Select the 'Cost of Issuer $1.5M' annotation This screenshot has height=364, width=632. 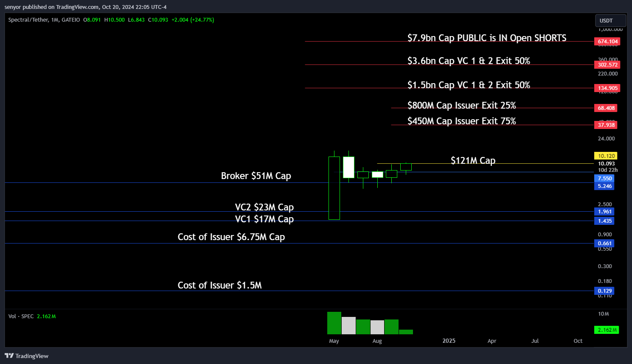tap(219, 286)
